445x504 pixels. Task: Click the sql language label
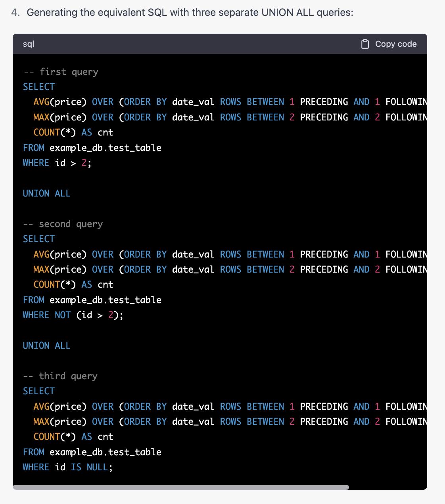click(29, 44)
